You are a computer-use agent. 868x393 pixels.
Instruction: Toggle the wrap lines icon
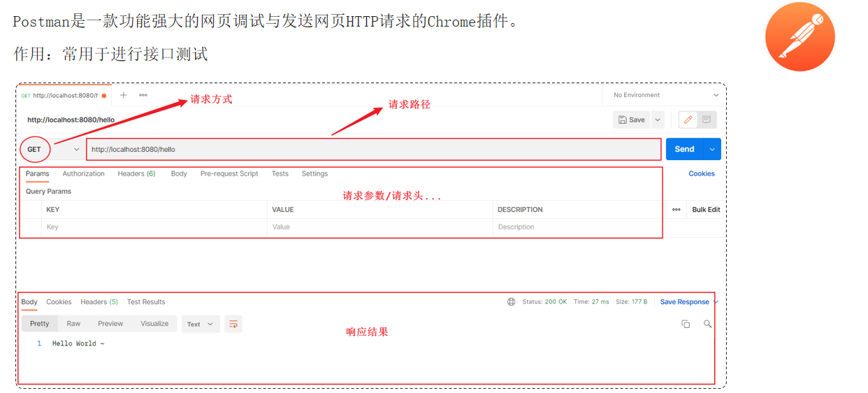point(233,324)
